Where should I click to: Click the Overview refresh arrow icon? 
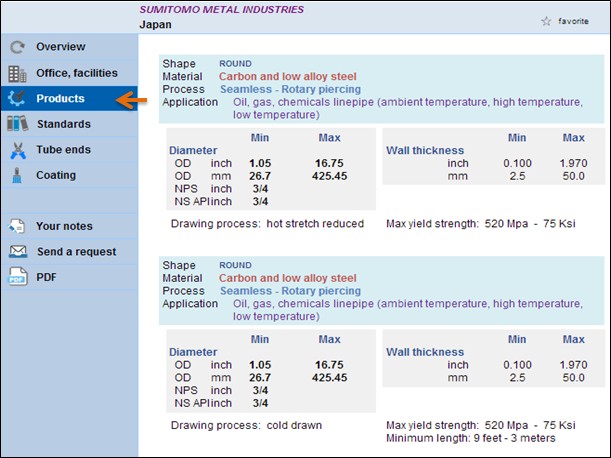(x=17, y=47)
